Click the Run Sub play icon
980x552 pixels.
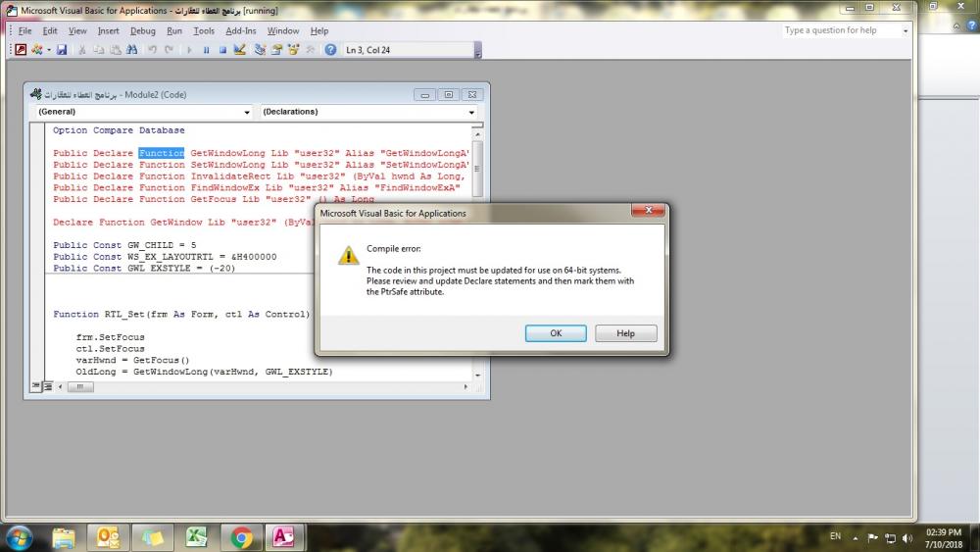(189, 49)
